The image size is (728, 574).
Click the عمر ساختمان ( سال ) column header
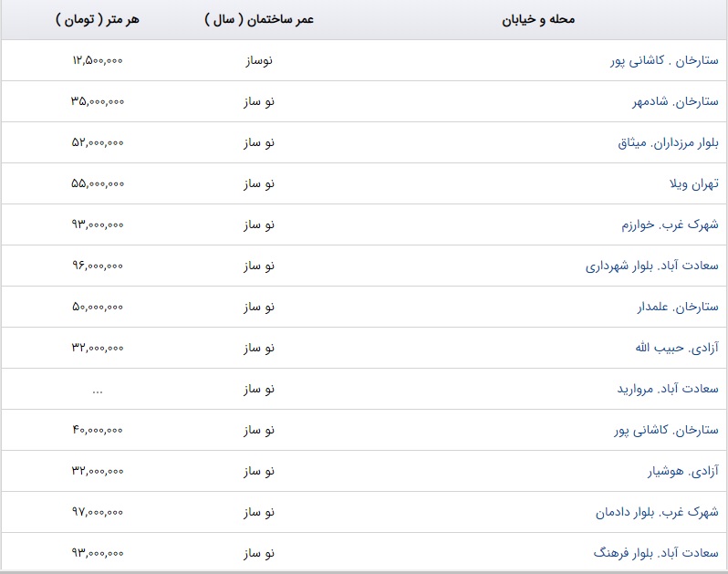coord(258,19)
